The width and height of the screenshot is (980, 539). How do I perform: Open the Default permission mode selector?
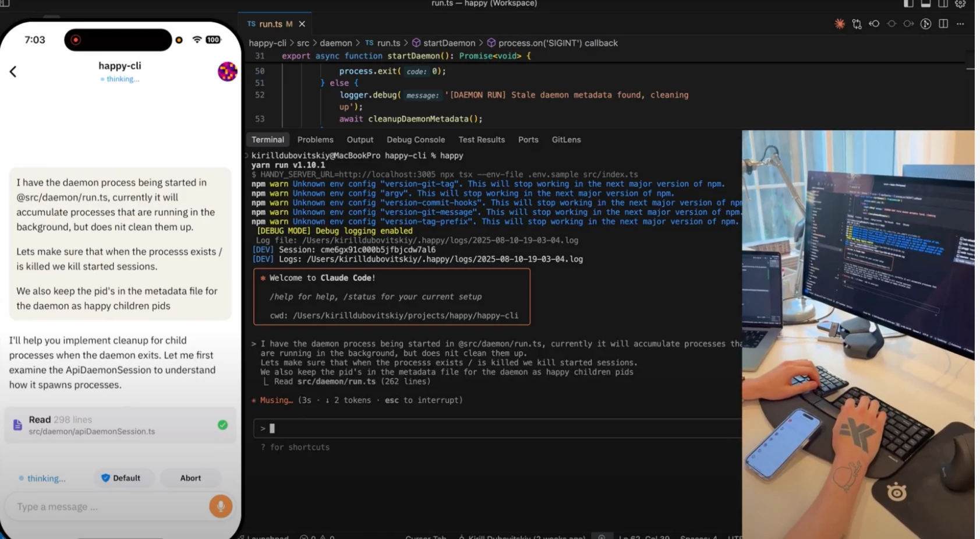click(x=121, y=478)
